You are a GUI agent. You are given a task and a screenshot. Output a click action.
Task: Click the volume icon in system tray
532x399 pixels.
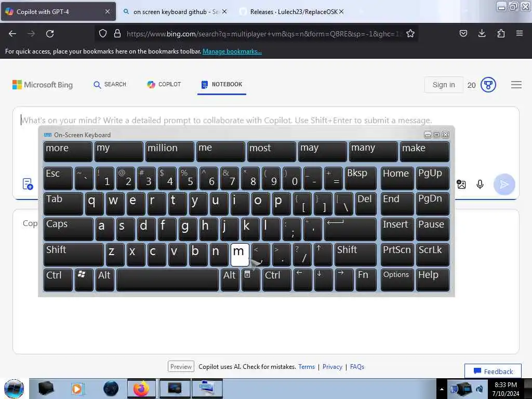[480, 389]
